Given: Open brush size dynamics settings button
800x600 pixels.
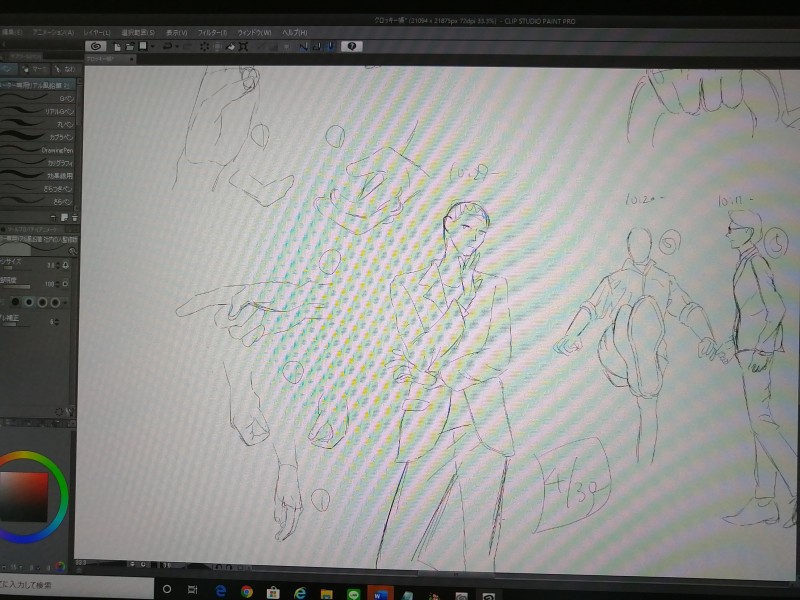Looking at the screenshot, I should coord(66,265).
